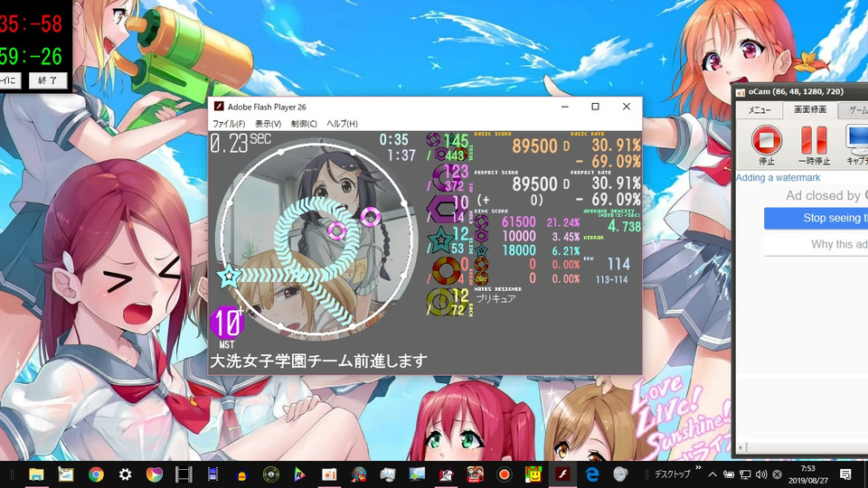Image resolution: width=868 pixels, height=488 pixels.
Task: Open the first film strip app in taskbar
Action: click(x=184, y=474)
